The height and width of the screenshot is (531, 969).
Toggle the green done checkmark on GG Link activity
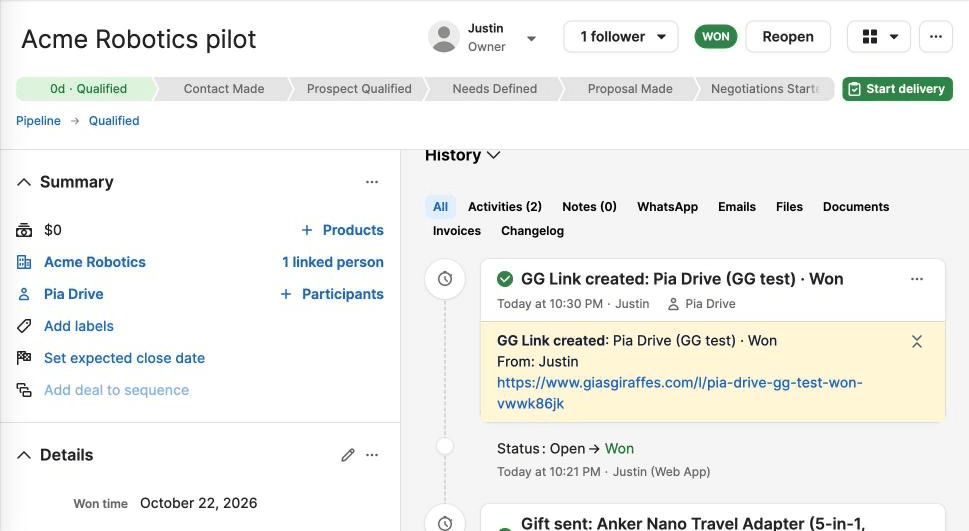(505, 279)
